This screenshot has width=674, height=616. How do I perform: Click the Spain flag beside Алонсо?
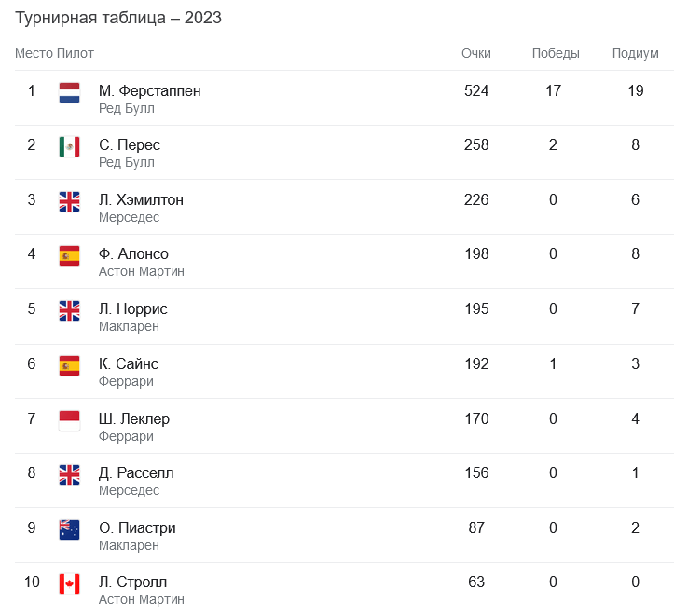click(69, 255)
